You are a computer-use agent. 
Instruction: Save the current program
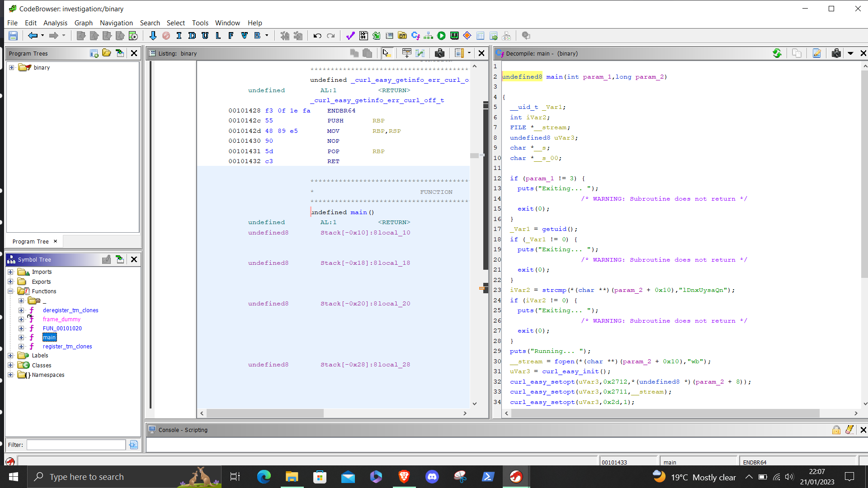tap(13, 35)
